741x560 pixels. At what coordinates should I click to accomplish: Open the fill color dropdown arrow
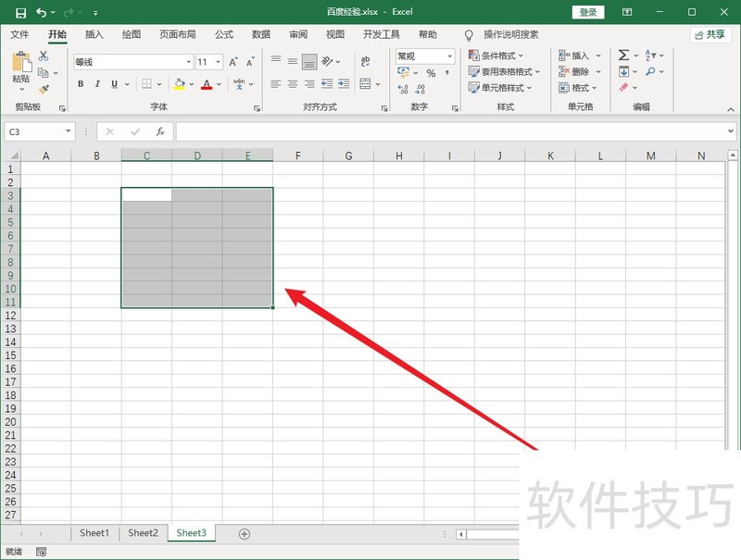click(x=192, y=84)
